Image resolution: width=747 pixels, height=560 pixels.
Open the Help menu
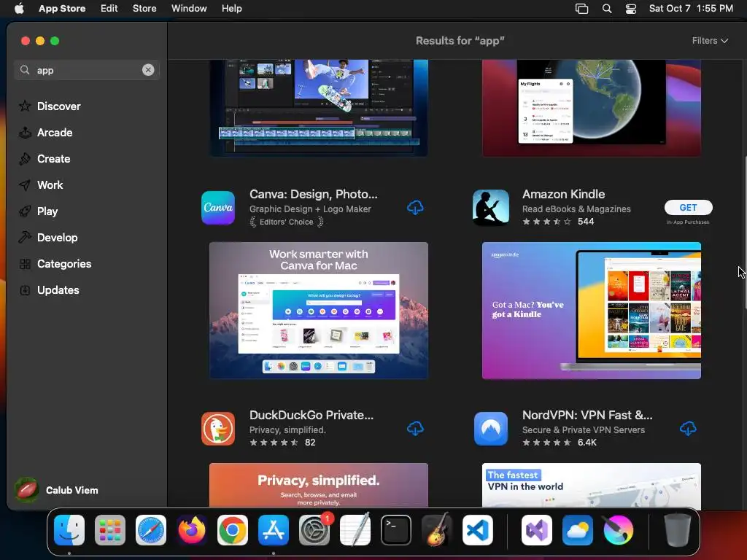tap(231, 8)
